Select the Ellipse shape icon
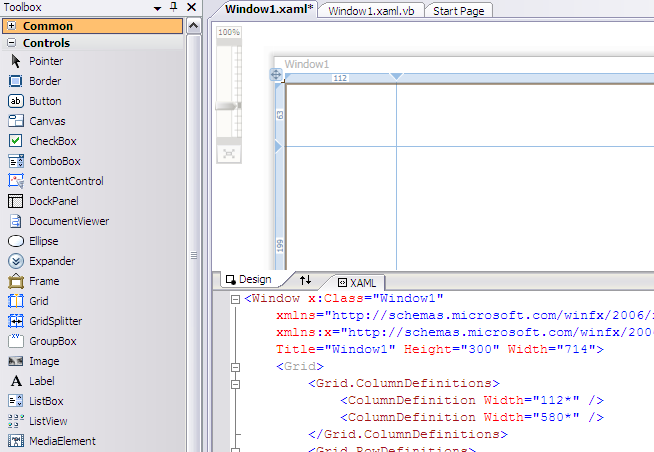This screenshot has width=654, height=452. [15, 241]
